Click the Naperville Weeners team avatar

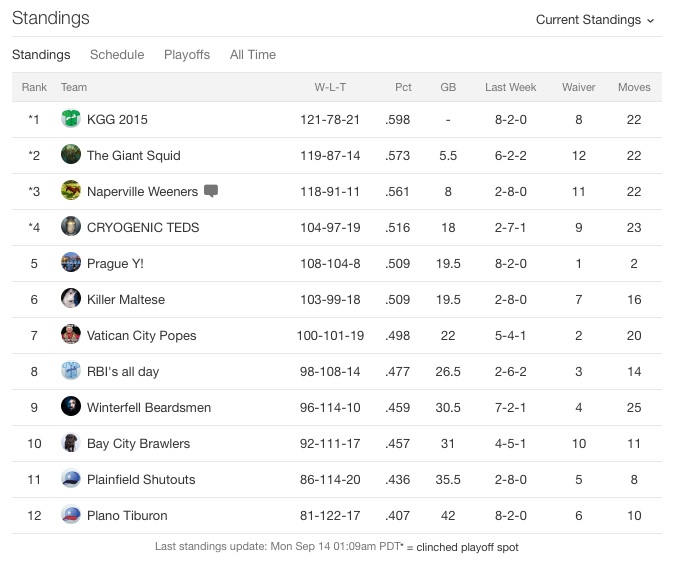(71, 190)
